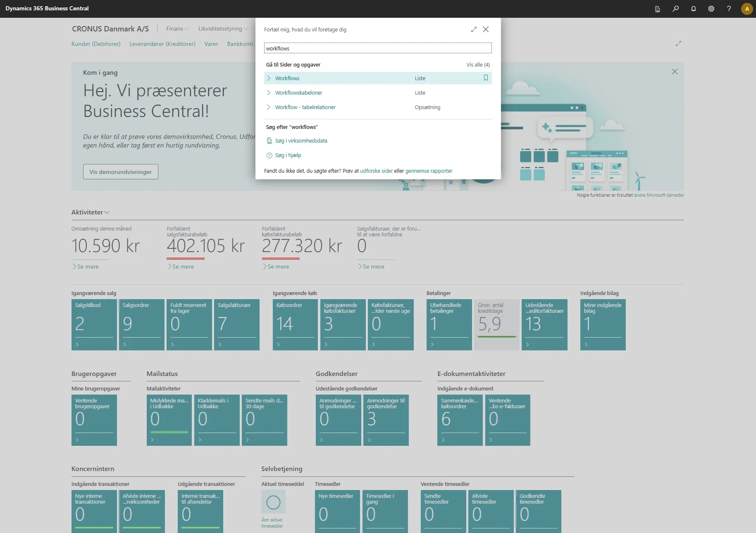Open the Salgsordrer tile showing 9
The image size is (756, 533).
(x=142, y=325)
